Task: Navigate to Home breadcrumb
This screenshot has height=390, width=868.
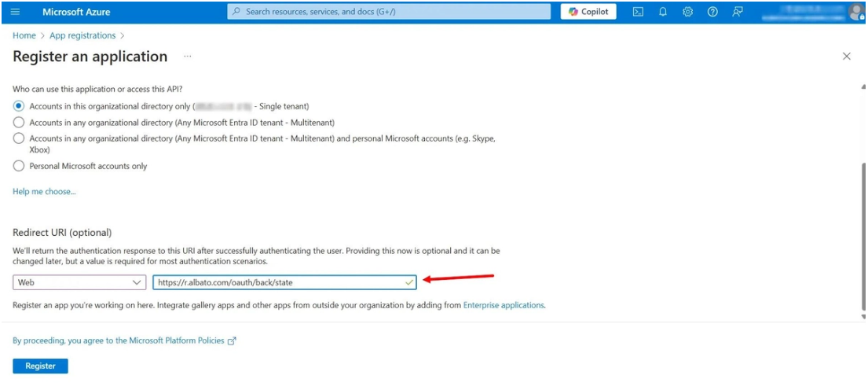Action: pyautogui.click(x=24, y=35)
